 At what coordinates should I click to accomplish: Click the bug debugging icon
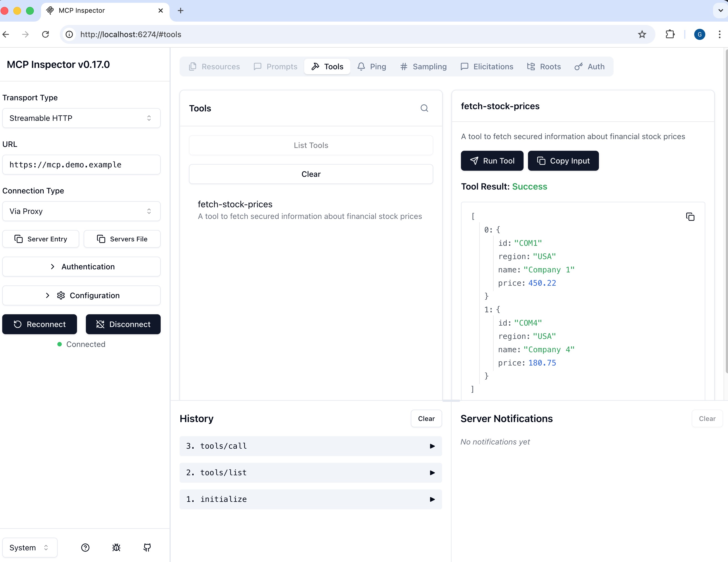[x=116, y=547]
